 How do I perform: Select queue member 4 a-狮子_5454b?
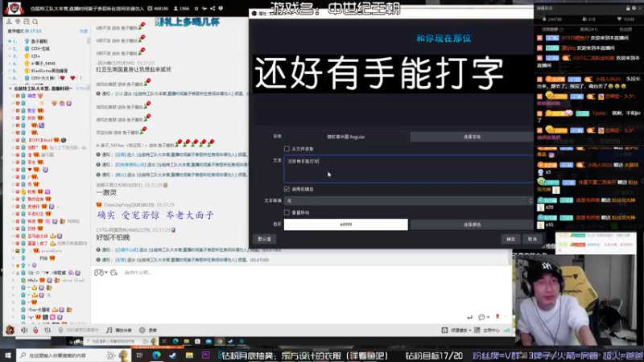click(47, 64)
